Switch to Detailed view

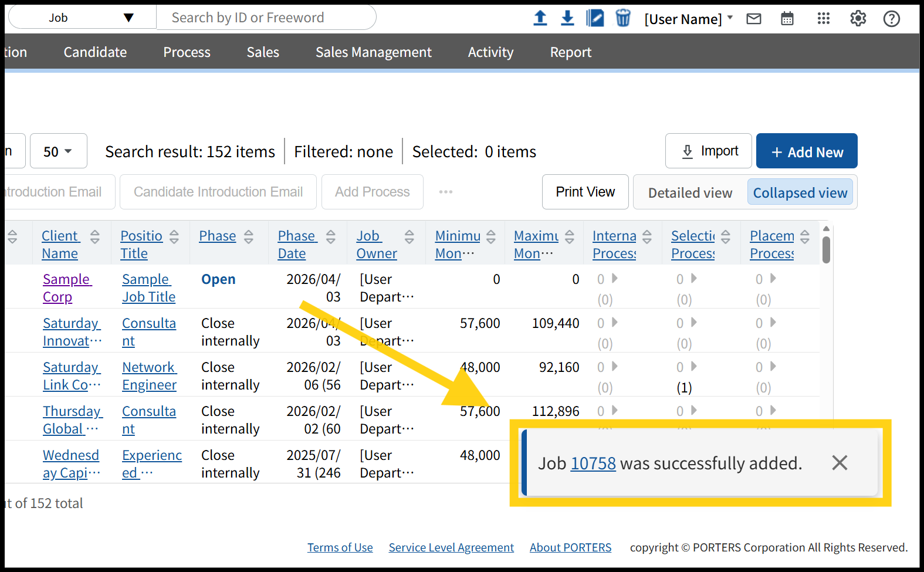click(690, 193)
